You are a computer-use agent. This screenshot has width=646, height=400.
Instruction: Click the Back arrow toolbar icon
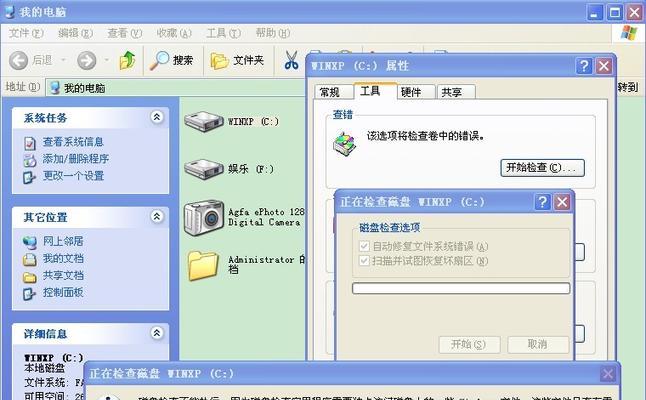pos(19,61)
